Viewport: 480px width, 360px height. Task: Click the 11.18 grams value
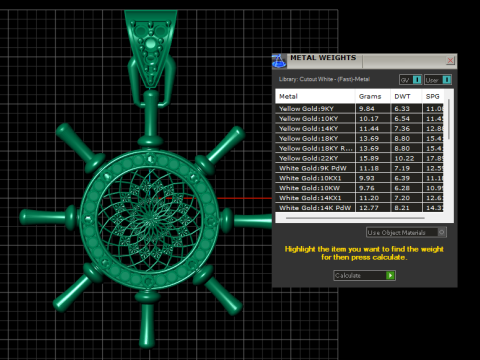pos(369,168)
